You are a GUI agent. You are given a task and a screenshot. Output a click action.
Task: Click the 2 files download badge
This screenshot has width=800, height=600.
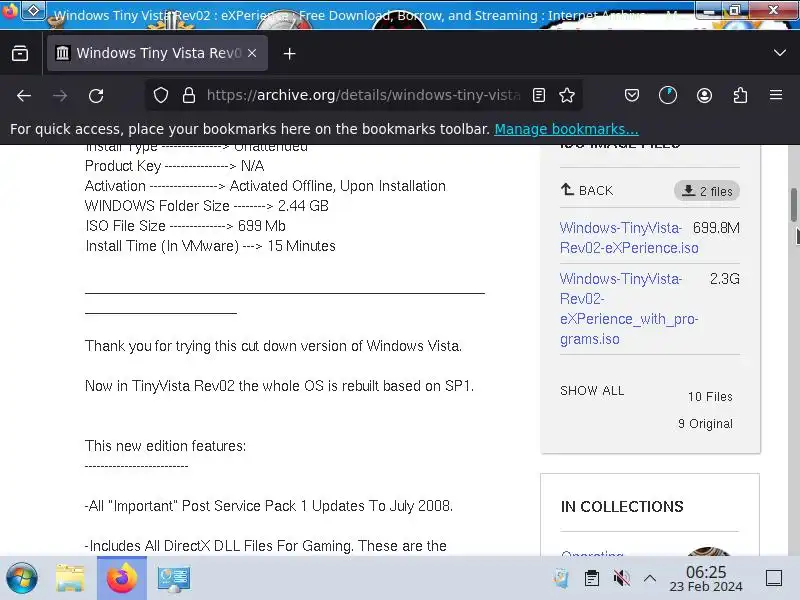[x=707, y=191]
